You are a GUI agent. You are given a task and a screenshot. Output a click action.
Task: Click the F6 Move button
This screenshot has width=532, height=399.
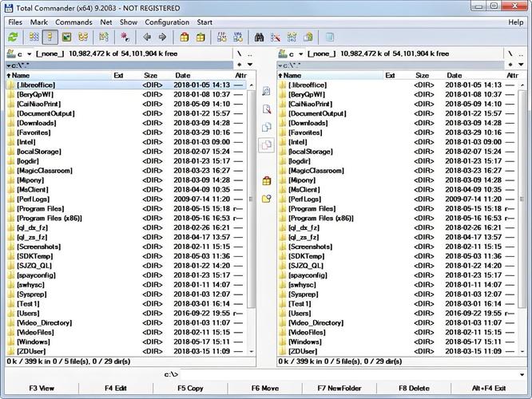[x=265, y=389]
